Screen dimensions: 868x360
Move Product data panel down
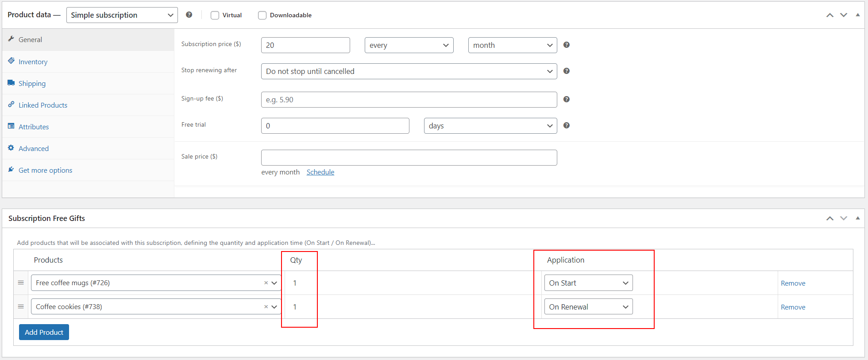click(844, 15)
